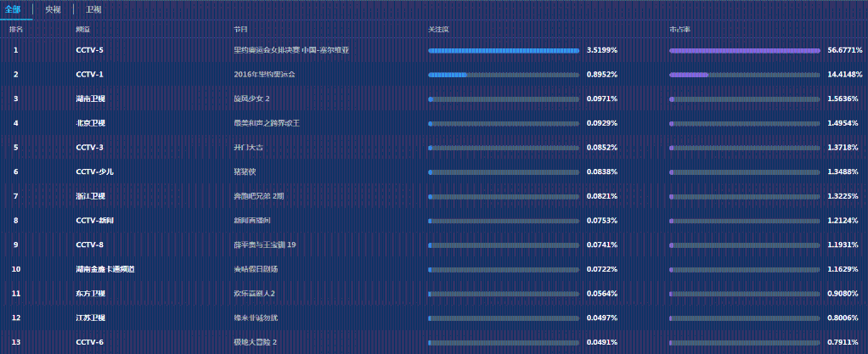This screenshot has height=354, width=868.
Task: Click the 欢乐喜剧人2 program title
Action: coord(255,294)
